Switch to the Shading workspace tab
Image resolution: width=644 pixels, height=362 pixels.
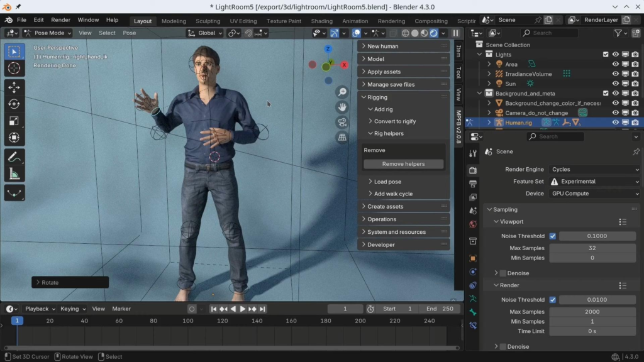(322, 21)
